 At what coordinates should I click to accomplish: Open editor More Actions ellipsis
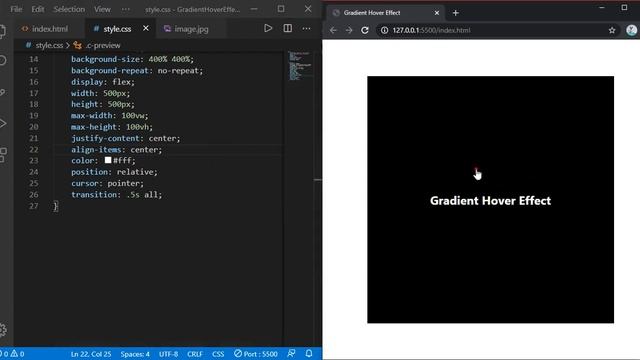306,29
